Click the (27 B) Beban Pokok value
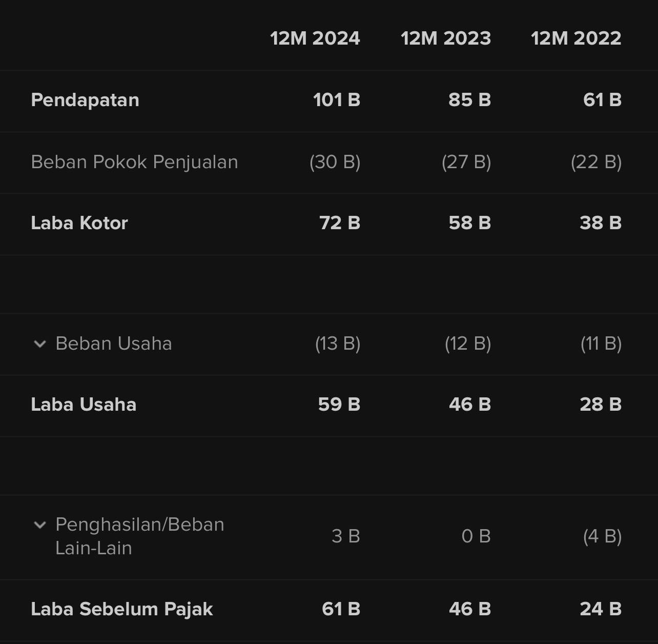658x644 pixels. (x=466, y=162)
